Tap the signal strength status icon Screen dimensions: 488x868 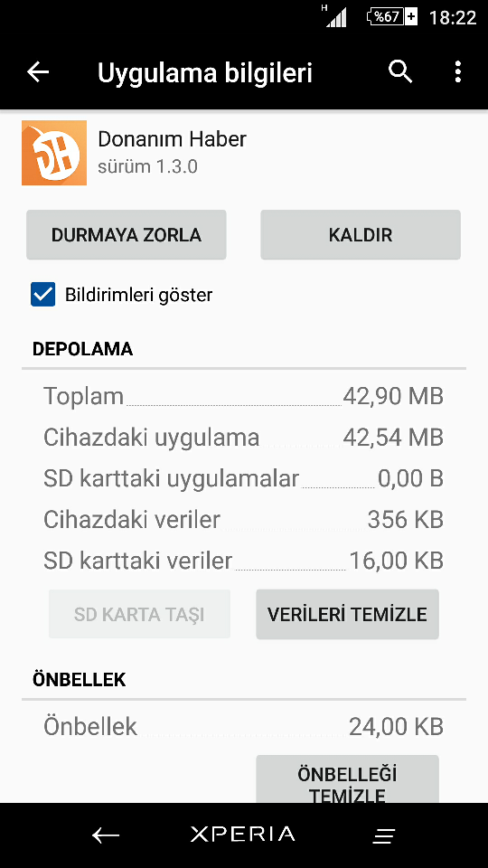coord(334,16)
